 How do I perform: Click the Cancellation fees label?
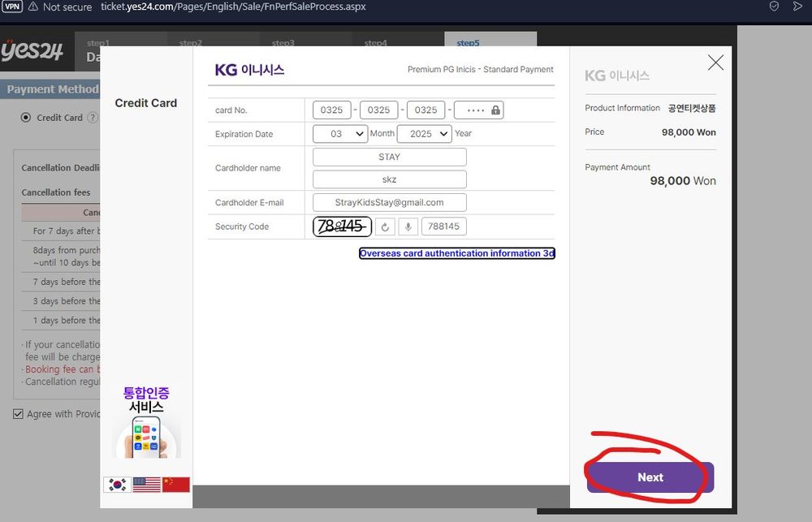pos(56,192)
